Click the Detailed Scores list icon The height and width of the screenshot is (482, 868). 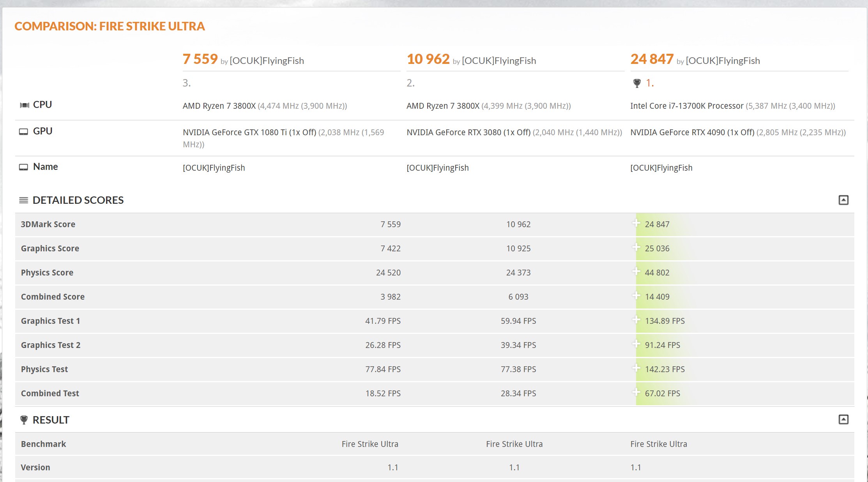click(x=23, y=200)
